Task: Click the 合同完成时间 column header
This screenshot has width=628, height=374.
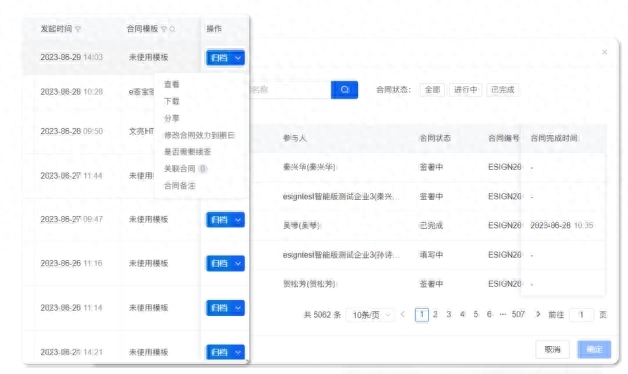Action: (554, 138)
